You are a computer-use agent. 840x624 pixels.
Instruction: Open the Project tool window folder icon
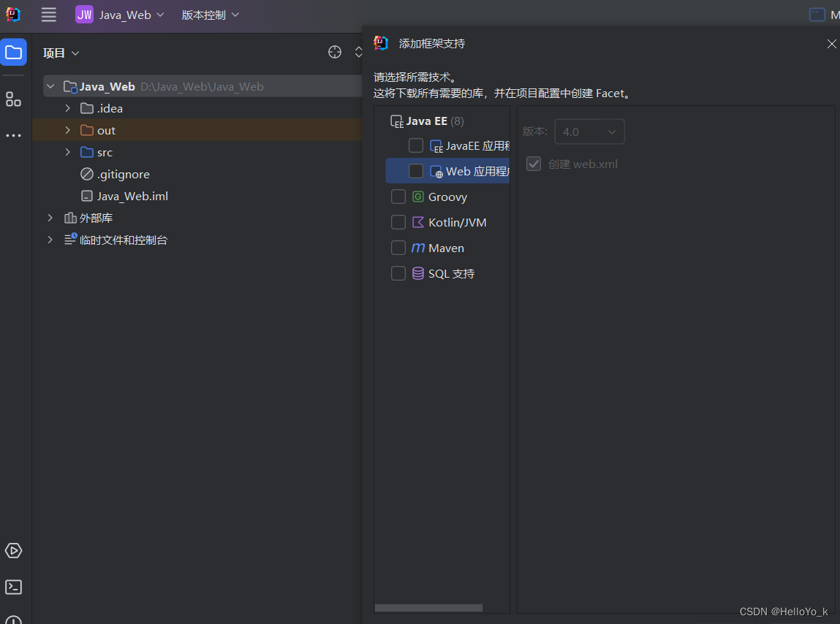(13, 52)
